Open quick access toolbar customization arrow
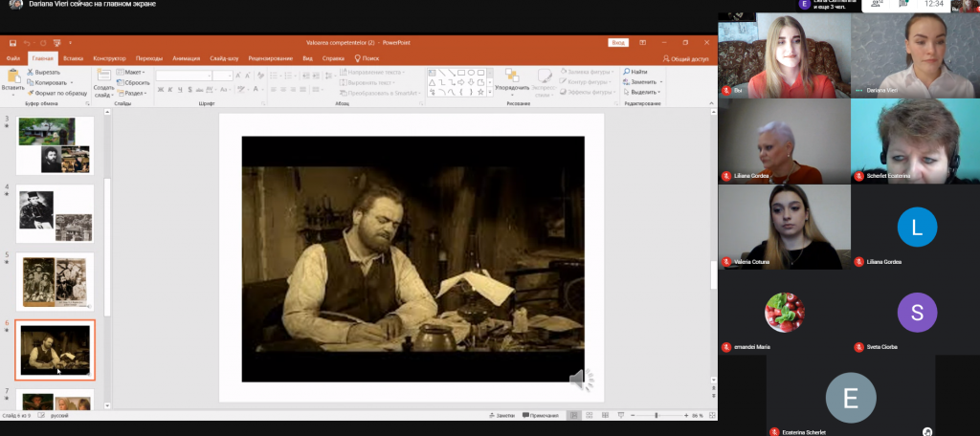The width and height of the screenshot is (980, 436). pyautogui.click(x=70, y=42)
